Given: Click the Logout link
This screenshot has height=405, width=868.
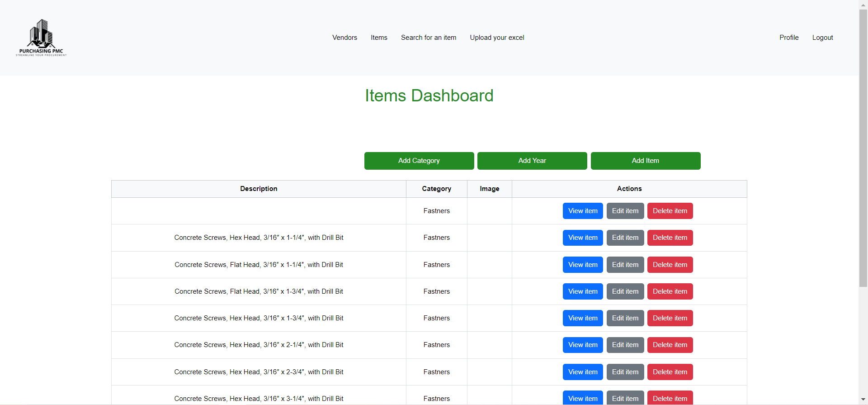Looking at the screenshot, I should 822,38.
